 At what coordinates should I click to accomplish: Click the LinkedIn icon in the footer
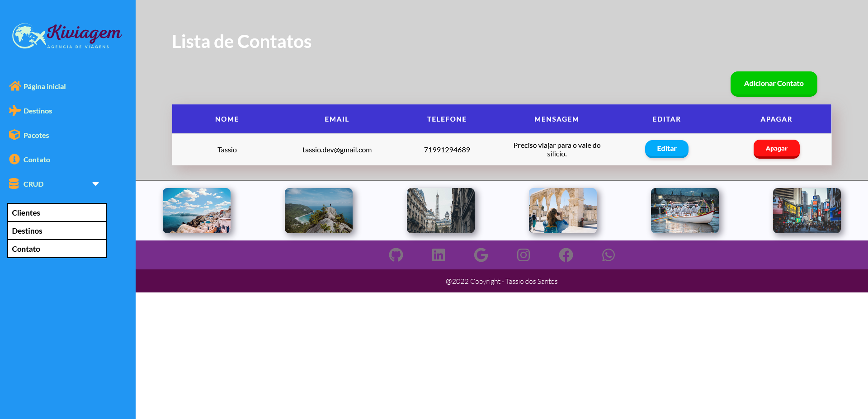438,254
